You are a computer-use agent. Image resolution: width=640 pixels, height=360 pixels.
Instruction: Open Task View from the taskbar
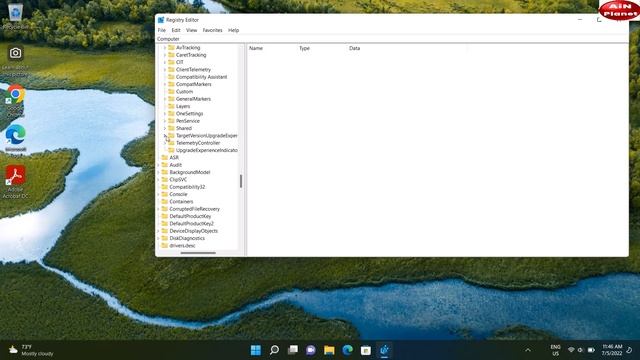(293, 350)
